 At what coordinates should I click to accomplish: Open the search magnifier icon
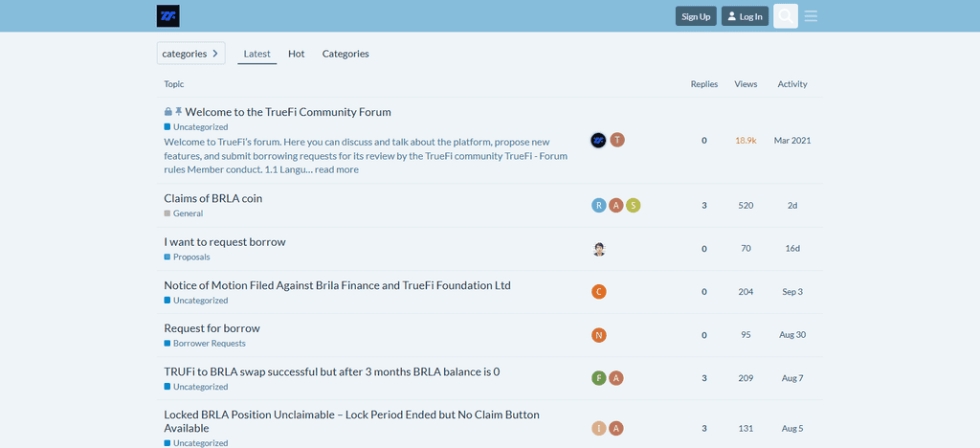(x=786, y=16)
